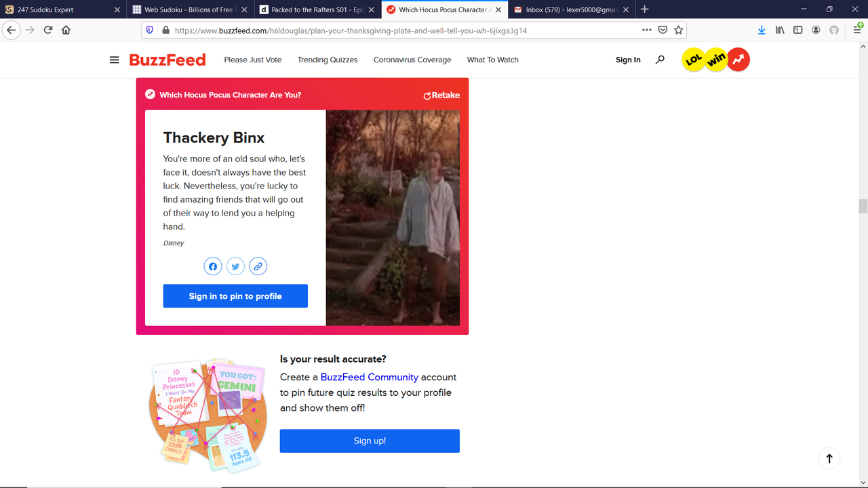Open Coronavirus Coverage menu item
868x488 pixels.
tap(412, 60)
